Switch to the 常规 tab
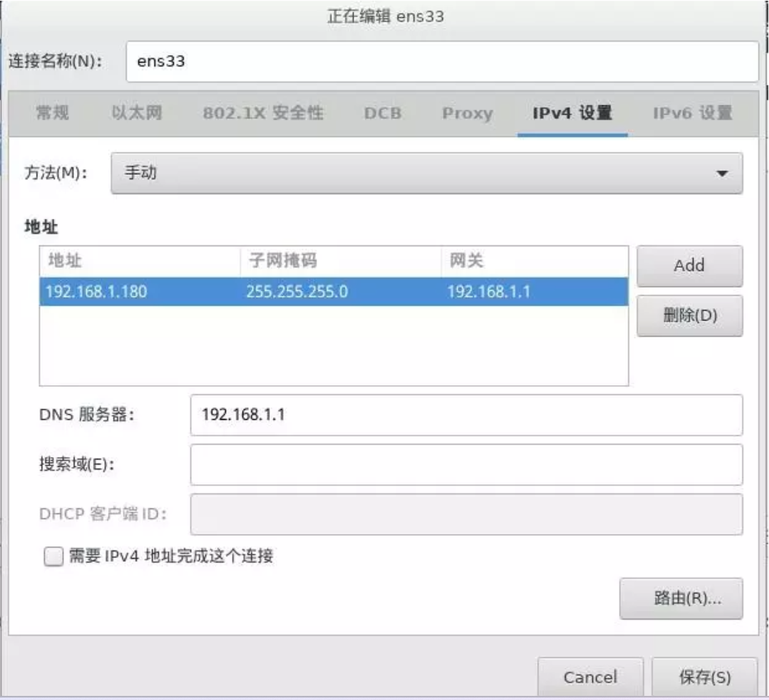This screenshot has width=769, height=700. [52, 114]
